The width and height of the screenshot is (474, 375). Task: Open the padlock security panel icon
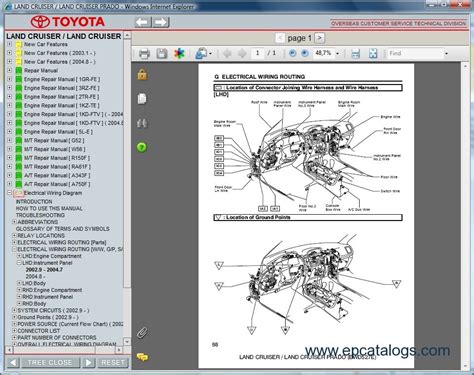(x=142, y=74)
